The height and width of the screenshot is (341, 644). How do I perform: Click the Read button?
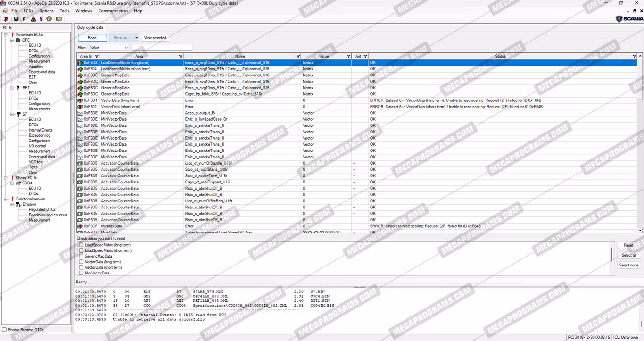[92, 38]
